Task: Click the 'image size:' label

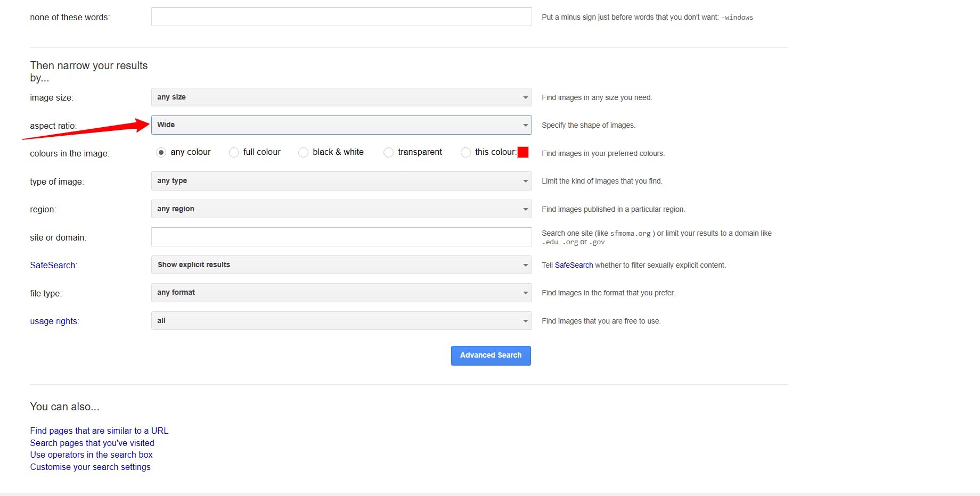Action: click(52, 97)
